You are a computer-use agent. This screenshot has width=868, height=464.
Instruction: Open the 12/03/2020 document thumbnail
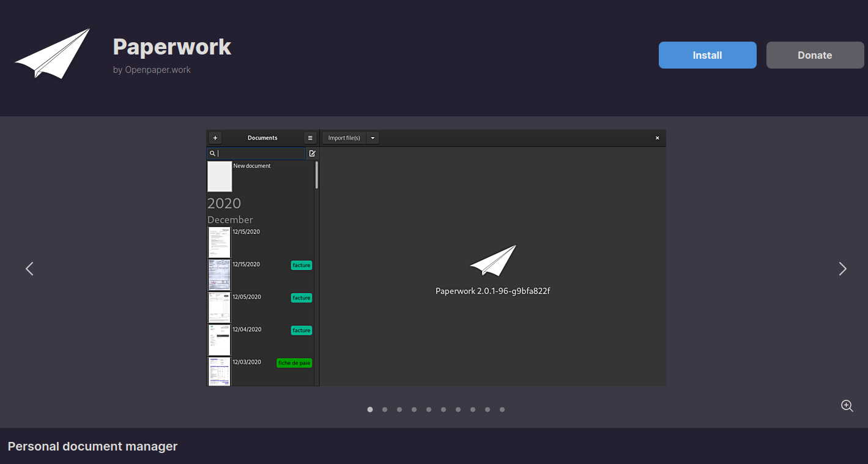coord(219,372)
